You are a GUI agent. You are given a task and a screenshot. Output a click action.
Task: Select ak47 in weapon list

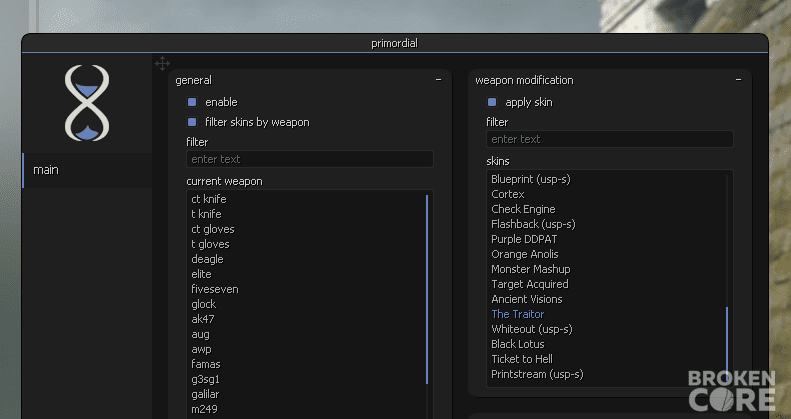click(x=203, y=319)
